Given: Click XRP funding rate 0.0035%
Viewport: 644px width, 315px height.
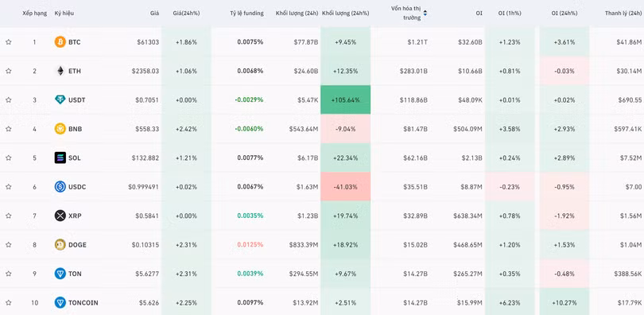Looking at the screenshot, I should (x=250, y=216).
